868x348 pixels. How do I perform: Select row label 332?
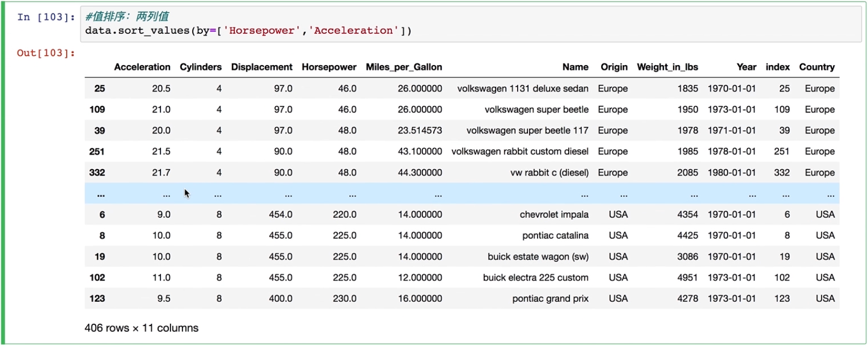97,172
